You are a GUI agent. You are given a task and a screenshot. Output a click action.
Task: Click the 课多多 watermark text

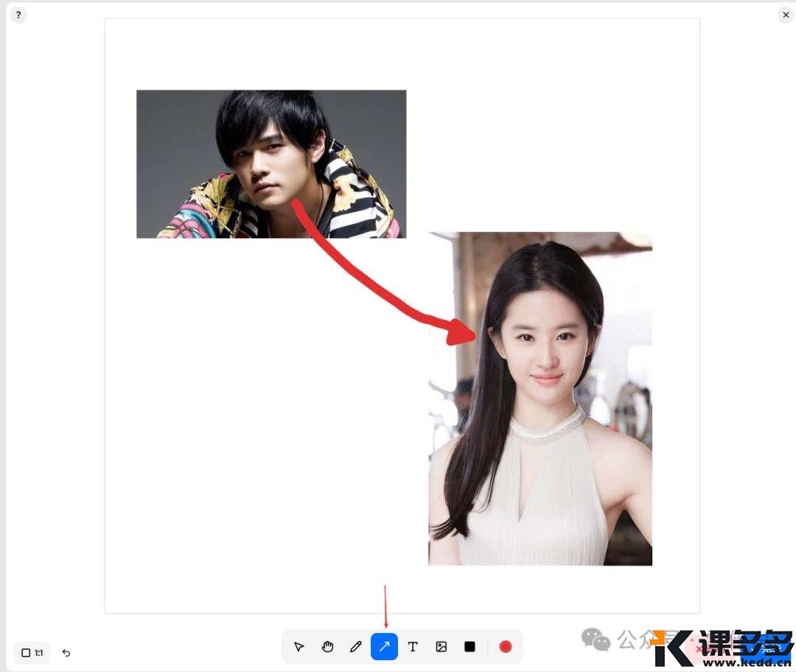(744, 643)
